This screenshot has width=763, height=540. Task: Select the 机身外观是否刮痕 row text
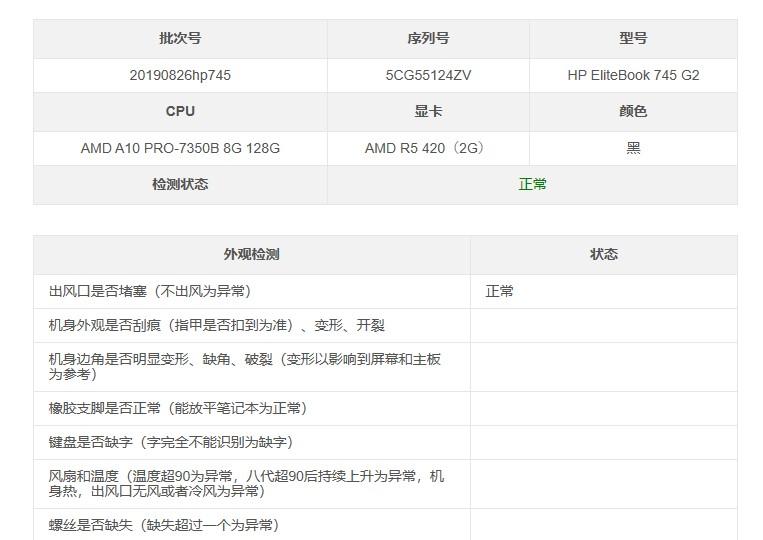pos(217,325)
